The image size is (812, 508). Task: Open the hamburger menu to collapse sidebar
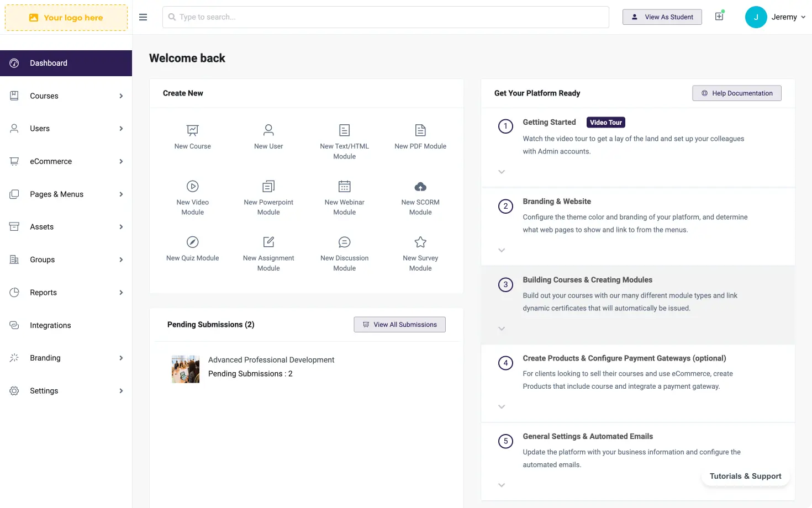coord(143,17)
